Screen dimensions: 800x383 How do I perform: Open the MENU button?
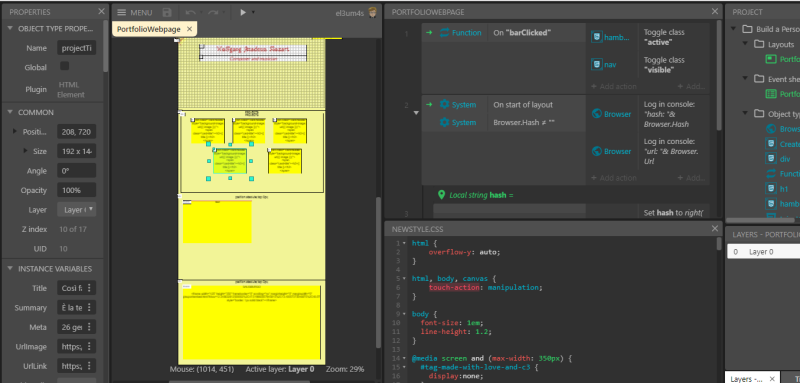coord(134,13)
